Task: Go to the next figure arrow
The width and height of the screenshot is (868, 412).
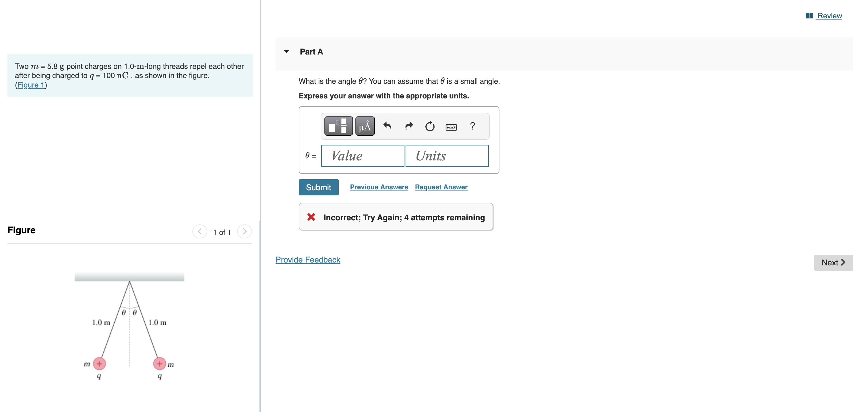Action: tap(245, 232)
